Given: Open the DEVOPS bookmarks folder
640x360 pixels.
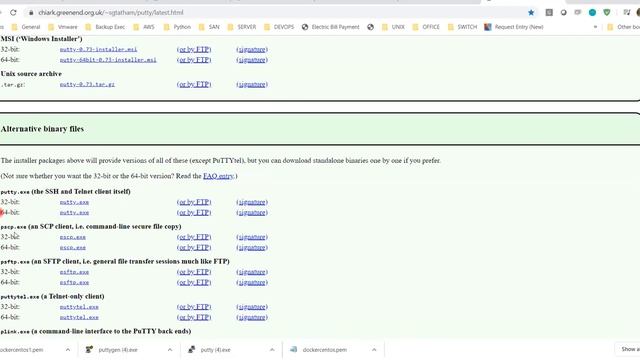Looking at the screenshot, I should 279,27.
